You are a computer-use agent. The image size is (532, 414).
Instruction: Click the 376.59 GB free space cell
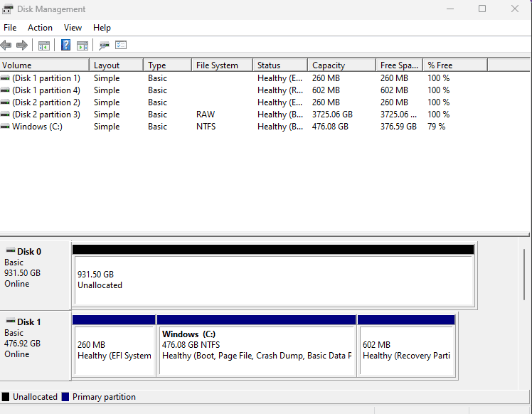[398, 127]
